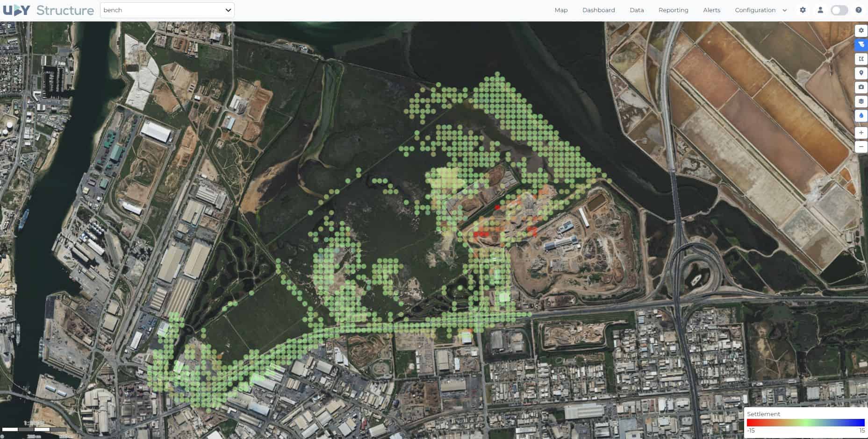Image resolution: width=868 pixels, height=439 pixels.
Task: Zoom in using the plus button
Action: coord(861,133)
